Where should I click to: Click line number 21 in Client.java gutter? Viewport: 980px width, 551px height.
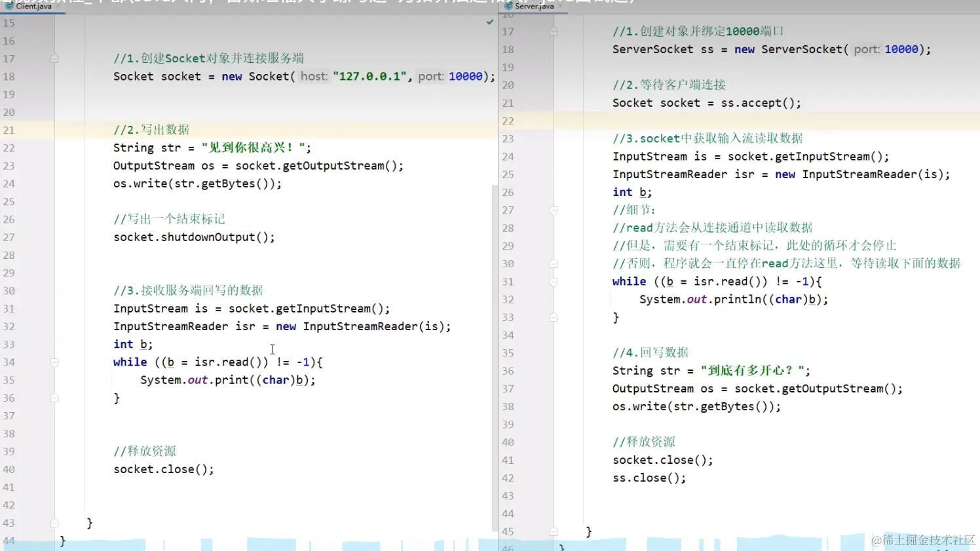tap(9, 130)
